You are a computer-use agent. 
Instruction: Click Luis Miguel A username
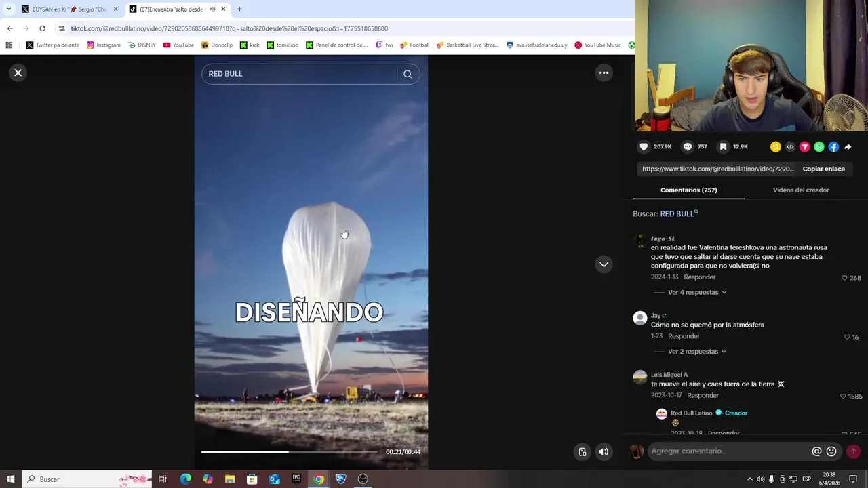(x=669, y=375)
